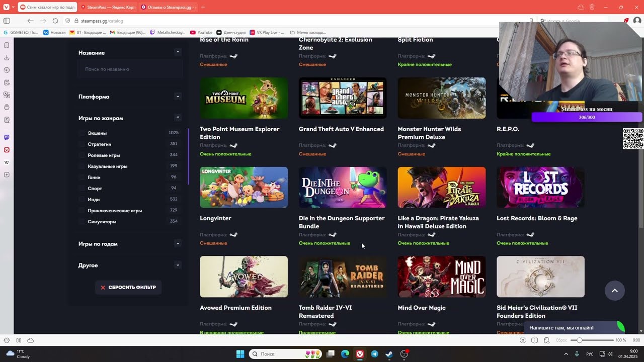Screen dimensions: 644x362
Task: Open YouTube bookmark
Action: pyautogui.click(x=201, y=32)
